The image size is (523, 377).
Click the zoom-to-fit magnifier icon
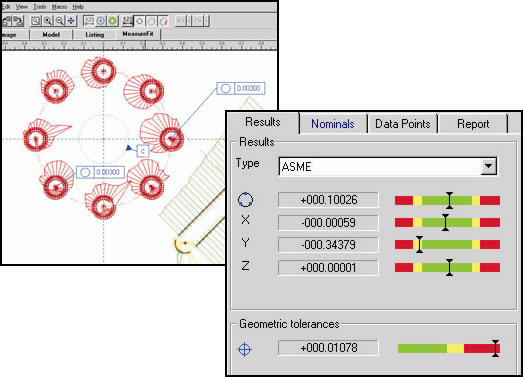click(35, 21)
